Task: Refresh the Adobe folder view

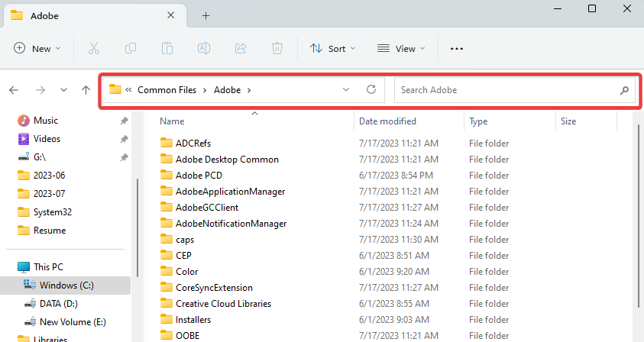Action: (x=371, y=89)
